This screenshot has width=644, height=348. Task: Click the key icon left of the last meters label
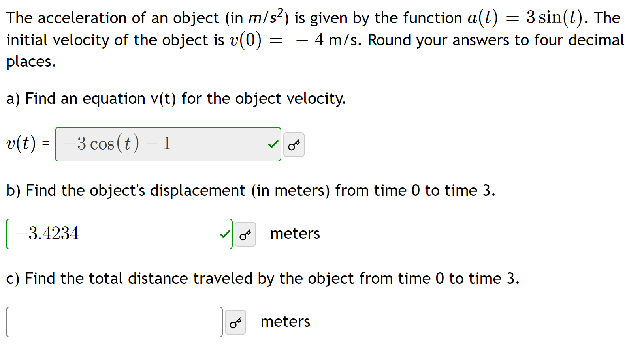click(235, 322)
